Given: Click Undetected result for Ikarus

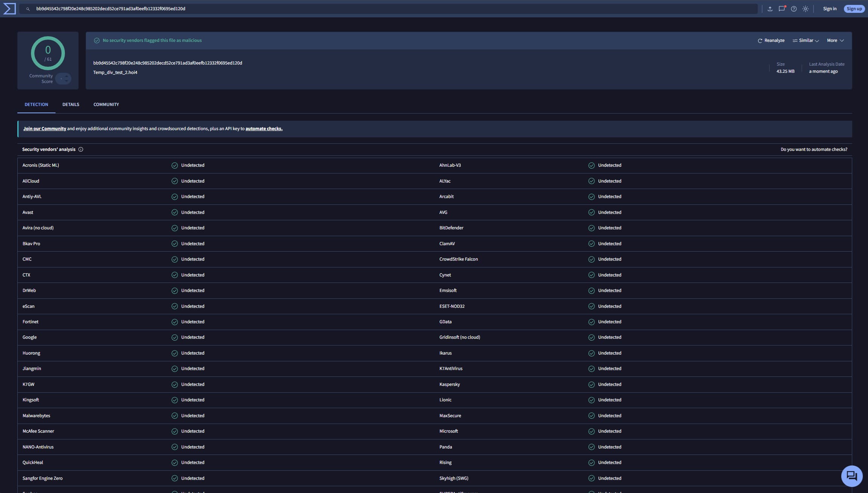Looking at the screenshot, I should click(609, 353).
